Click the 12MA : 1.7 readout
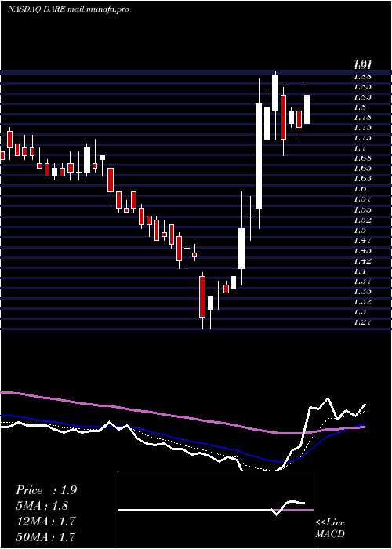Screen dimensions: 392x549 pyautogui.click(x=45, y=521)
